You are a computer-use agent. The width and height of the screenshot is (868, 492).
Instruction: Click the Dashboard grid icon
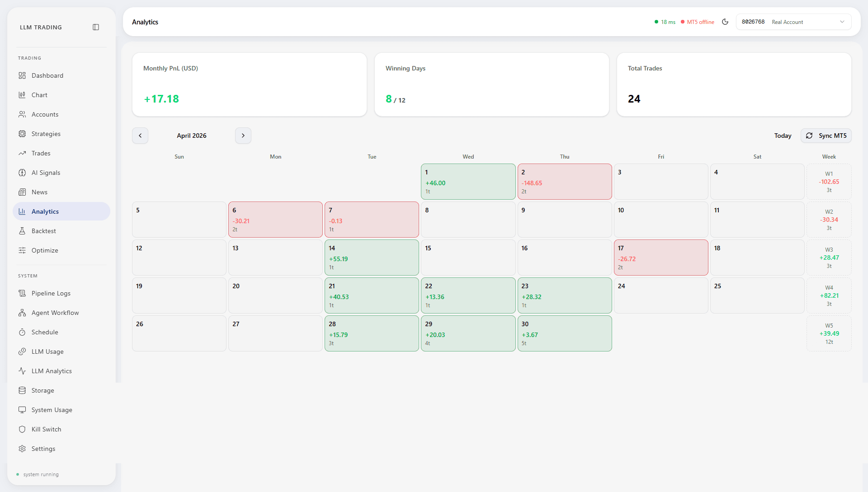[22, 75]
